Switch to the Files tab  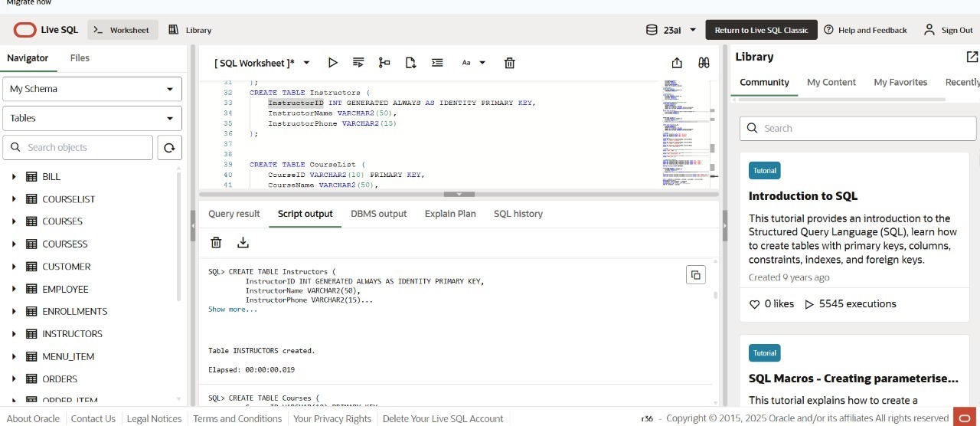80,57
